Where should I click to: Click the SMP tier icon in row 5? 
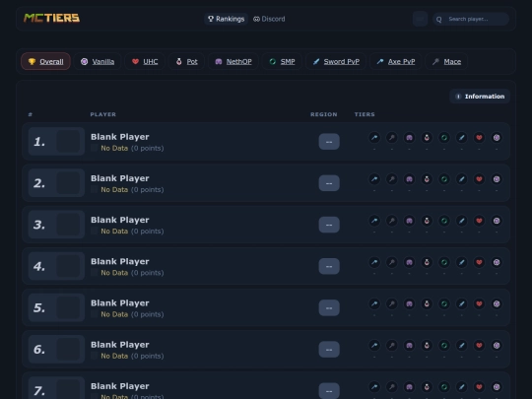click(444, 304)
